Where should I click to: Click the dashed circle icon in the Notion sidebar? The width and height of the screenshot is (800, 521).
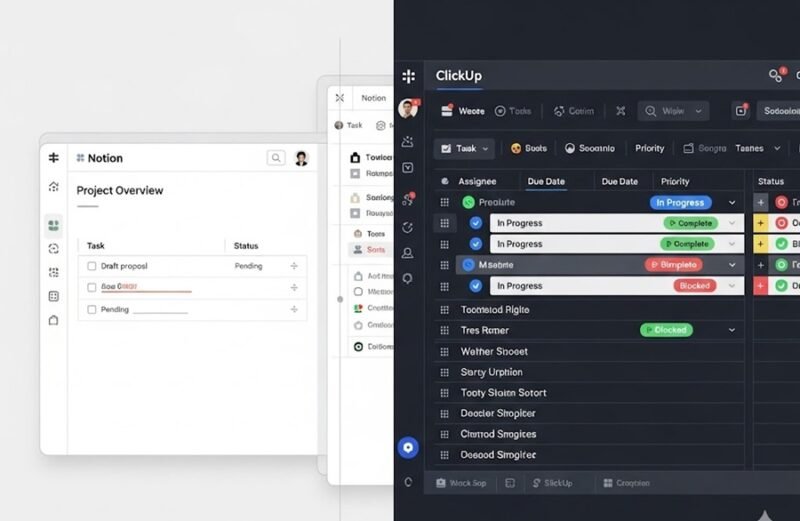(x=54, y=249)
